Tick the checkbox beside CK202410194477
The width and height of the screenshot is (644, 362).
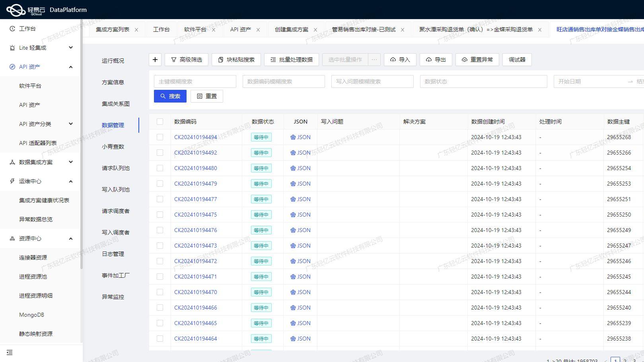(160, 199)
